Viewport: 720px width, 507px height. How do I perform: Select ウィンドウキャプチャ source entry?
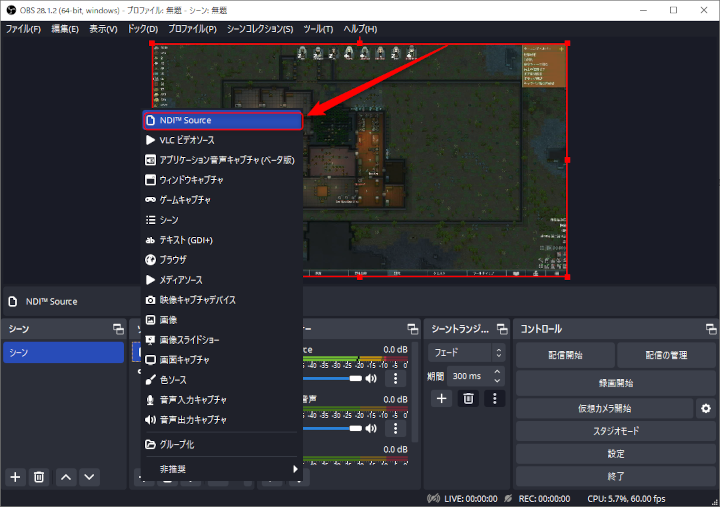(x=222, y=180)
